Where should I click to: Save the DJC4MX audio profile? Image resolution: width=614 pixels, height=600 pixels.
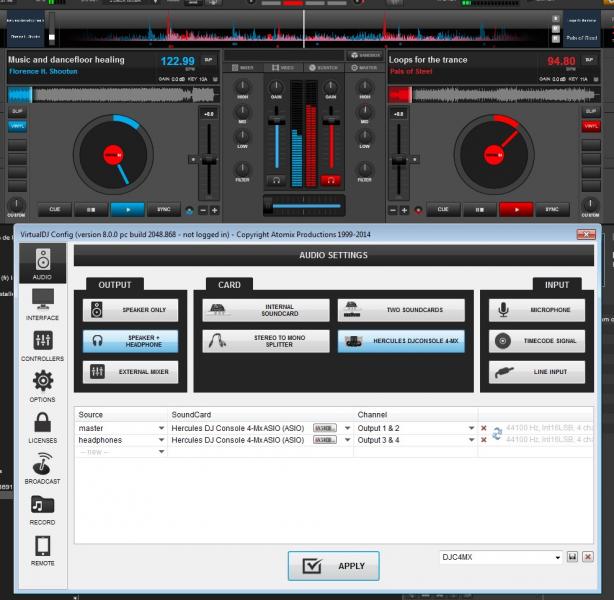[x=572, y=557]
